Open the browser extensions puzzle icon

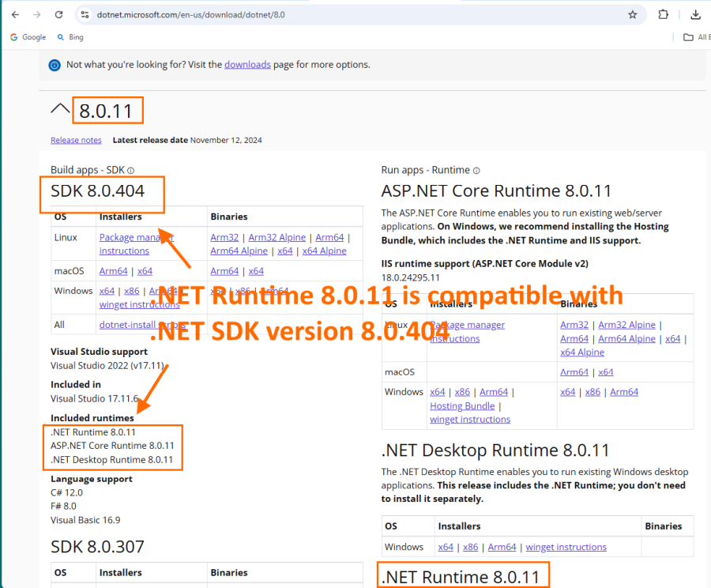[x=664, y=14]
